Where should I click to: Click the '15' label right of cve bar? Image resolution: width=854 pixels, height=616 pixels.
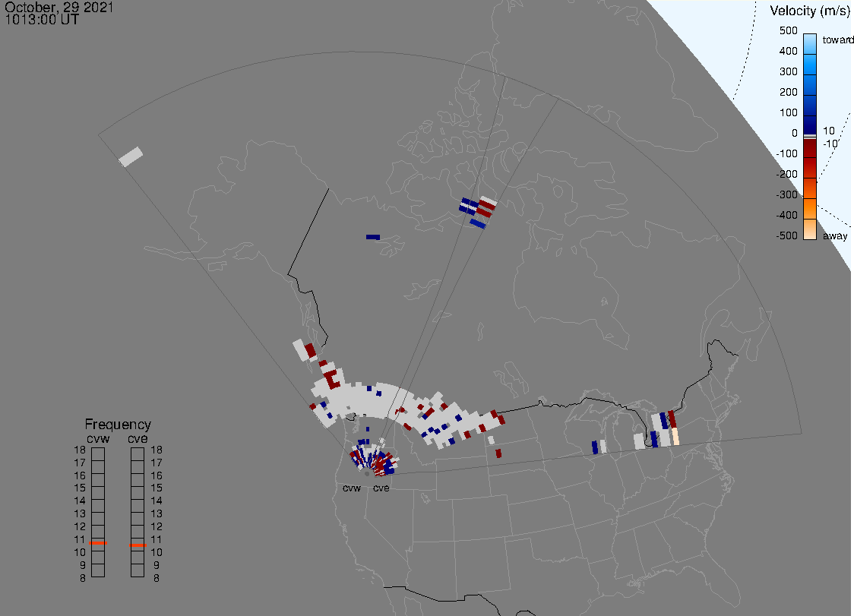[157, 488]
